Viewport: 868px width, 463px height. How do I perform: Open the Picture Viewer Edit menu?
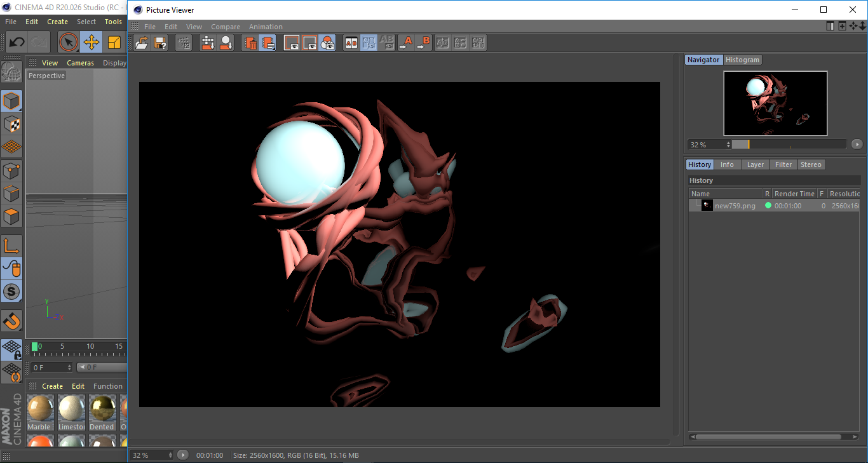pyautogui.click(x=171, y=27)
